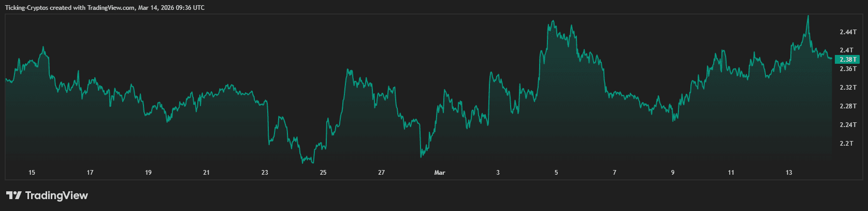Select date 5 on the time axis
The image size is (868, 211).
pyautogui.click(x=556, y=173)
